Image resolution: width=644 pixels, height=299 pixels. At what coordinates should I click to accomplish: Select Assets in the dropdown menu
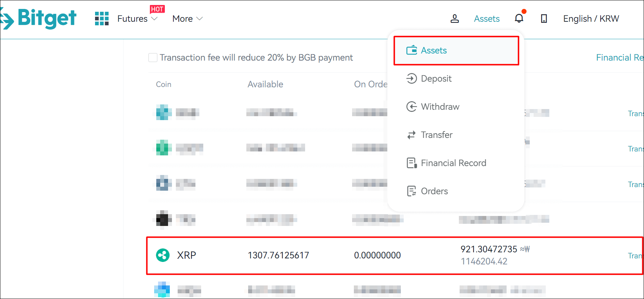[x=456, y=51]
